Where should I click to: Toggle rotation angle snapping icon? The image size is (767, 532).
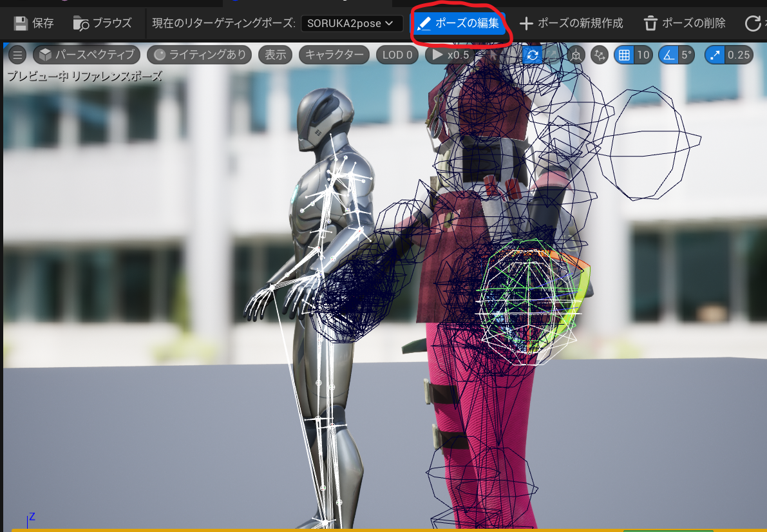click(x=668, y=55)
